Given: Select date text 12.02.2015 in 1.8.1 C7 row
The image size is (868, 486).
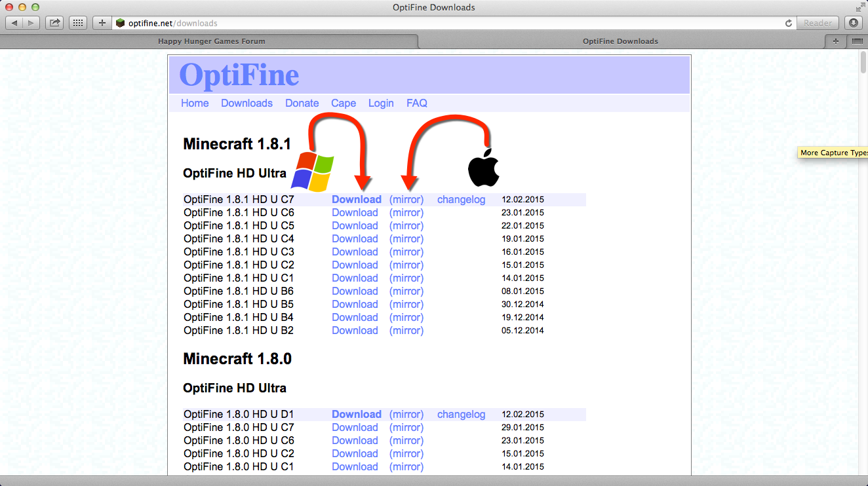Looking at the screenshot, I should (523, 200).
